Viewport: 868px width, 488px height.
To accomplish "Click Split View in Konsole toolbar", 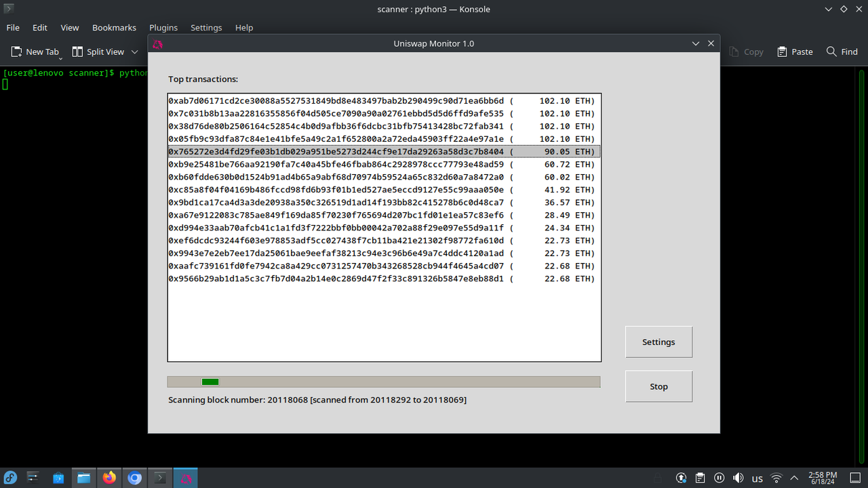I will 98,52.
